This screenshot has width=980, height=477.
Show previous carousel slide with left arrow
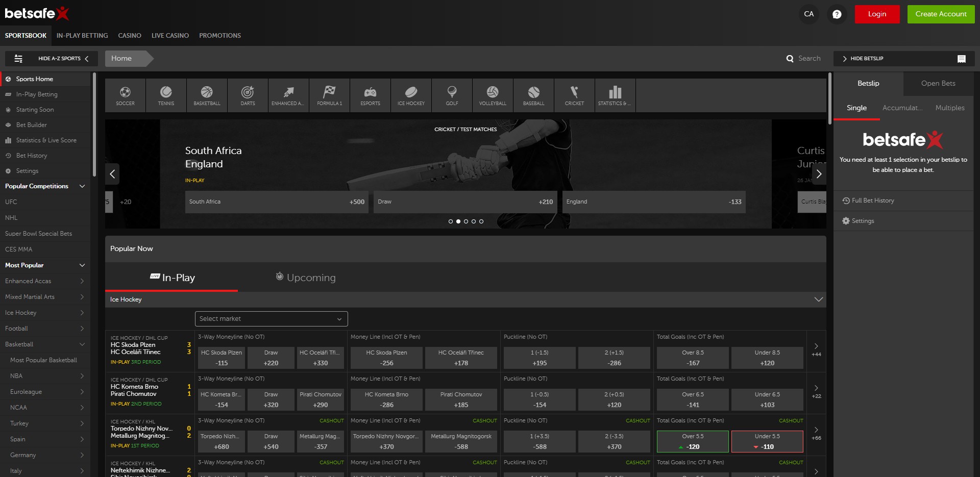pyautogui.click(x=112, y=174)
